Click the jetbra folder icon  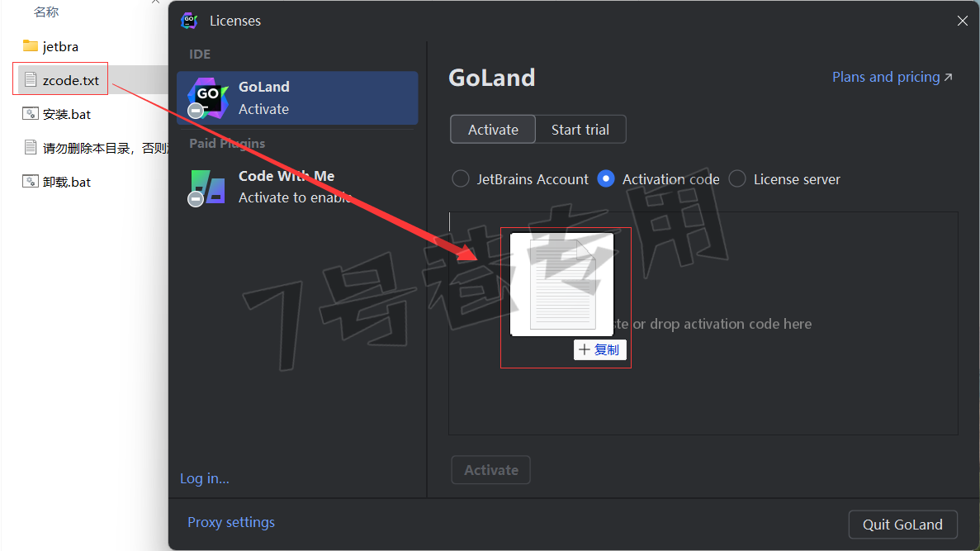point(30,45)
